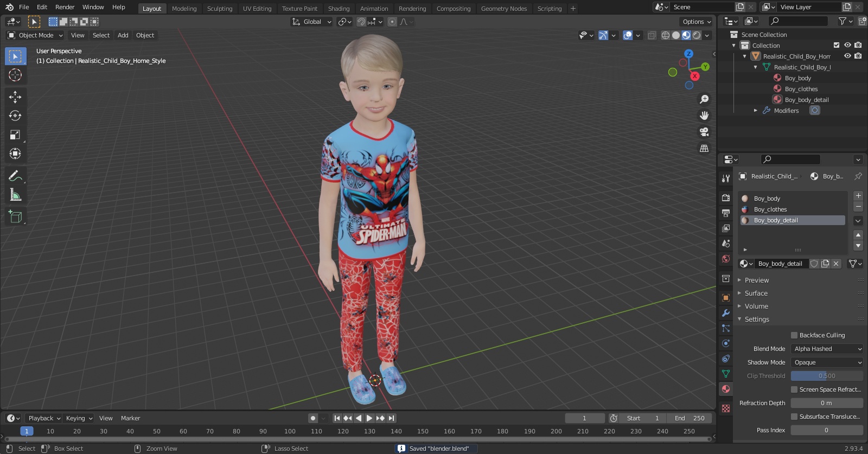Add a material slot with plus button
The height and width of the screenshot is (454, 868).
858,196
